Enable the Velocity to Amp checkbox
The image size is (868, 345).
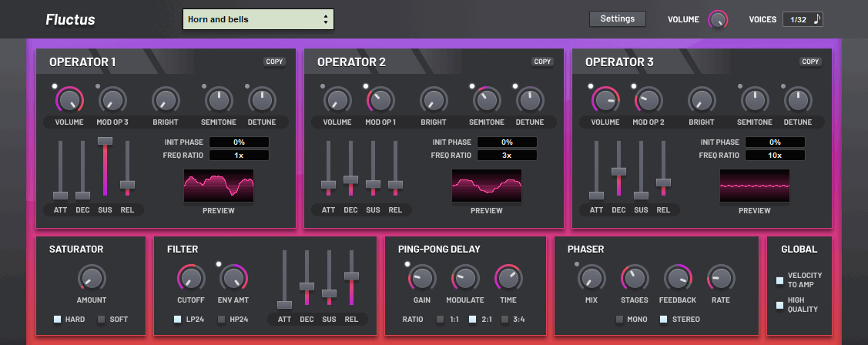click(780, 280)
